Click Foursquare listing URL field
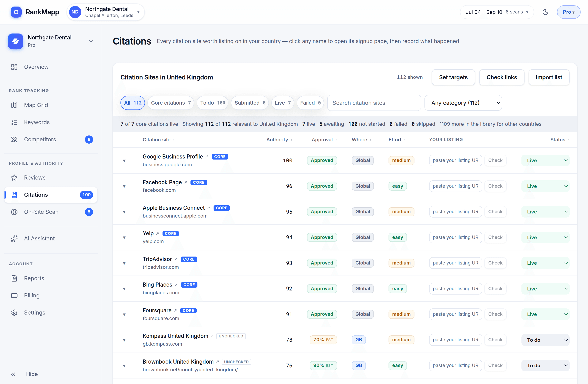Viewport: 588px width, 384px height. (x=455, y=314)
